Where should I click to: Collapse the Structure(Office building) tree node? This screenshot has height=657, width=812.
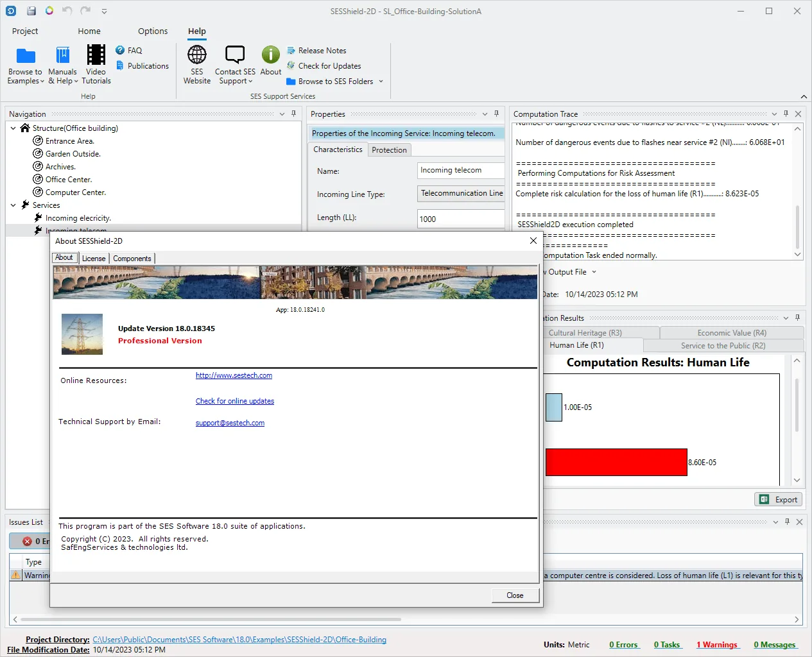(13, 128)
